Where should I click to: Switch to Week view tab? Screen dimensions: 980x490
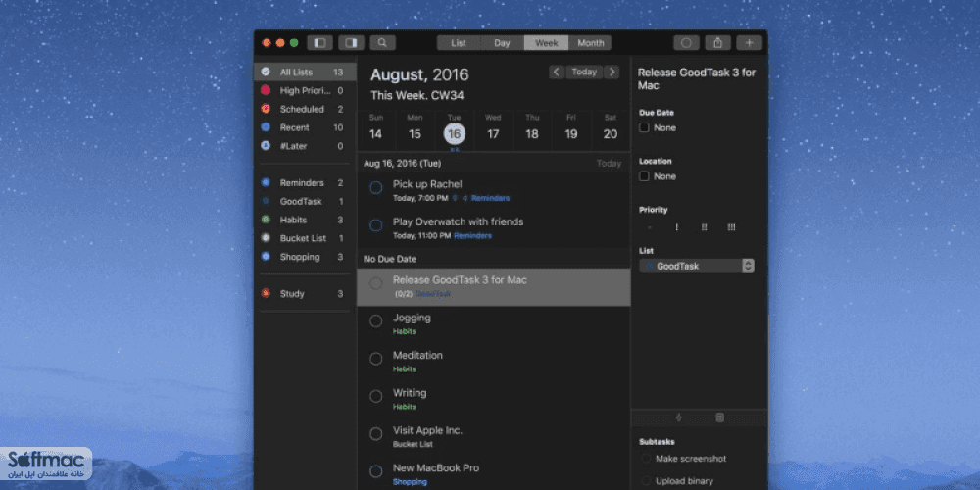[546, 43]
